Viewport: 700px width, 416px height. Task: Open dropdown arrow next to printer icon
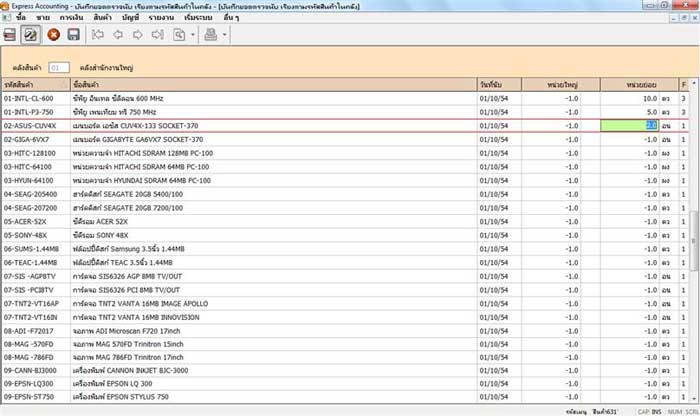click(x=225, y=35)
